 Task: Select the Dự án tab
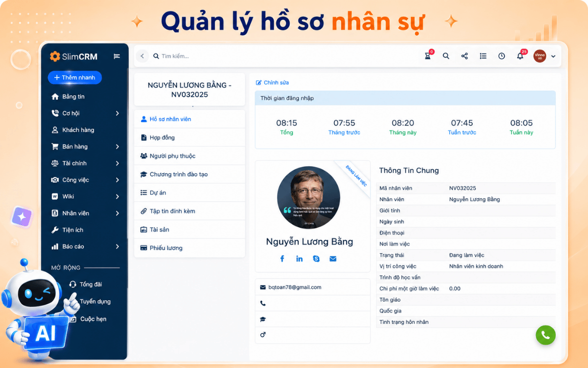pos(190,193)
